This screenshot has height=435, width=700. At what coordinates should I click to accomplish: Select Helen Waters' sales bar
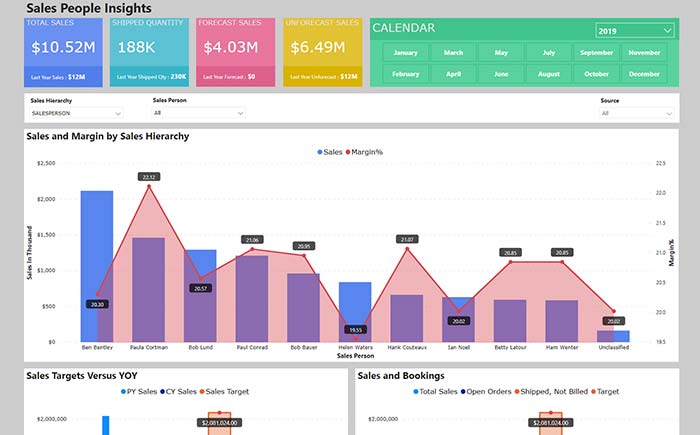(355, 312)
